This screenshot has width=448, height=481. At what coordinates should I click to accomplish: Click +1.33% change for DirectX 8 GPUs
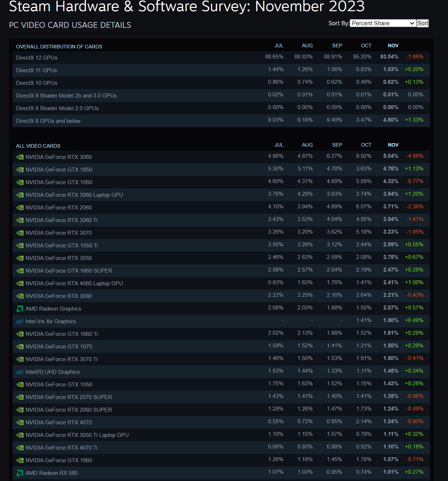coord(414,120)
